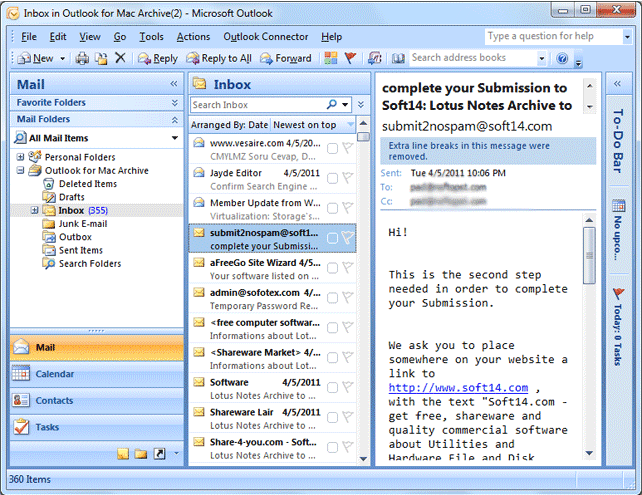The image size is (642, 495).
Task: Expand Favorite Folders section
Action: [175, 102]
